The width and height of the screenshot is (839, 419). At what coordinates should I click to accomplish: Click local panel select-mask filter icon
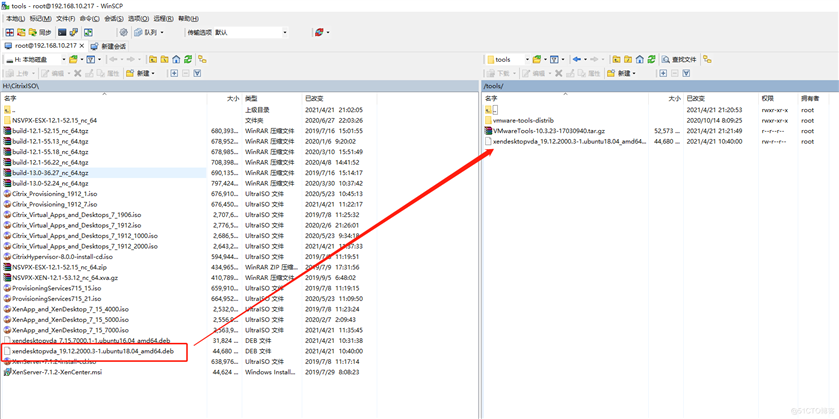point(197,73)
